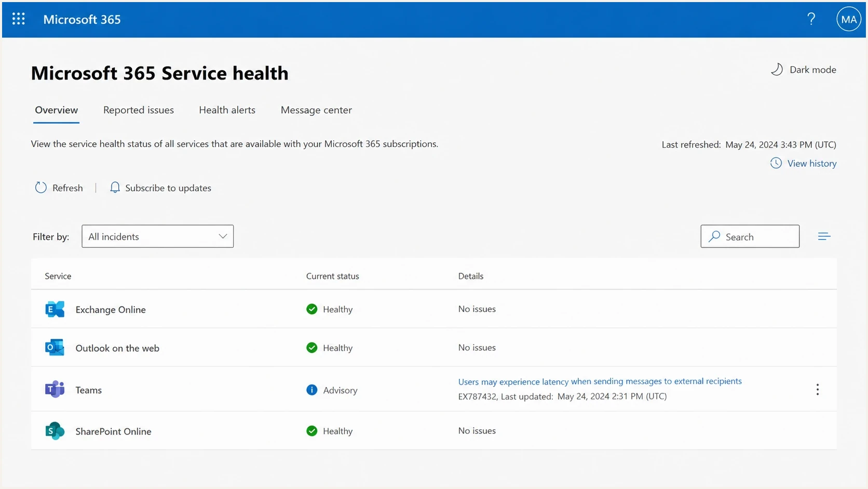The image size is (868, 489).
Task: Click the Advisory status text
Action: click(340, 390)
